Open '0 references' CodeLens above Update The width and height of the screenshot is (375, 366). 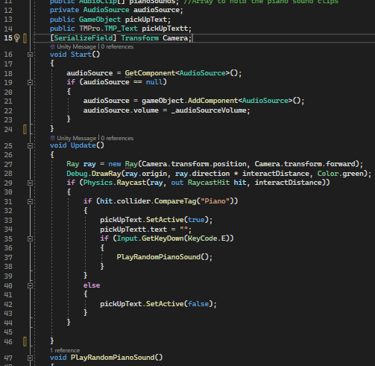[x=117, y=138]
